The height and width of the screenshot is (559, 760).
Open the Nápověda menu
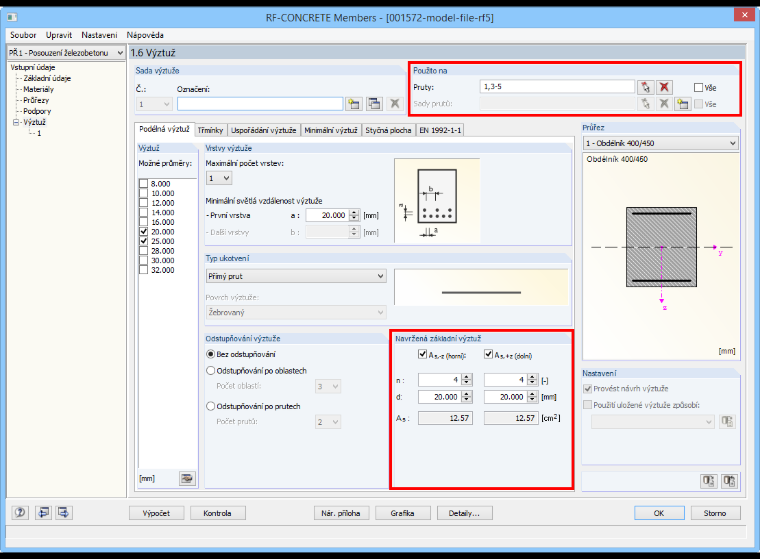[145, 35]
